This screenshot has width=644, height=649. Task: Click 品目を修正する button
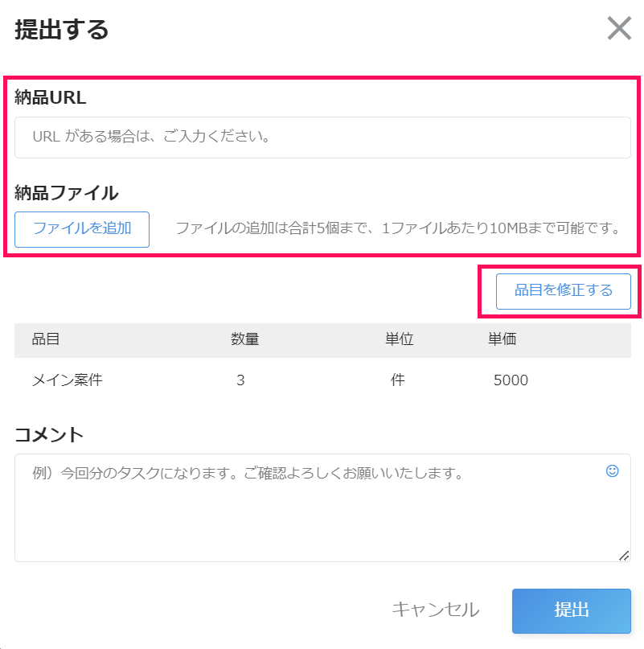coord(564,291)
